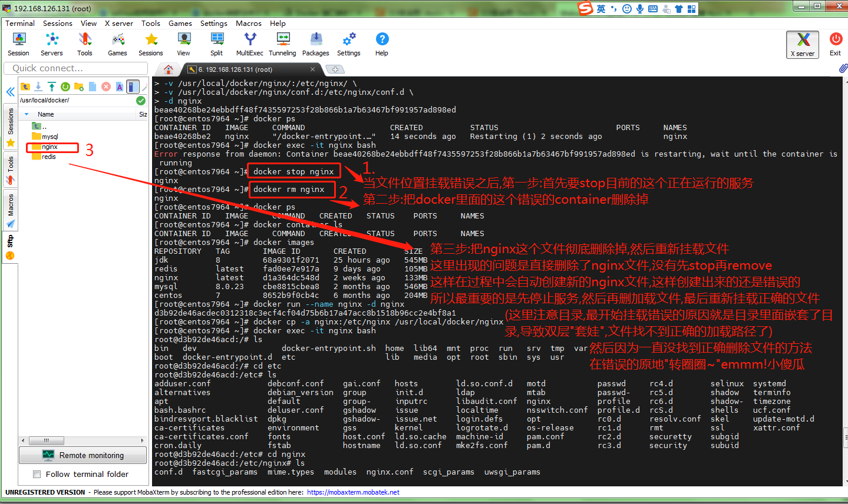Image resolution: width=848 pixels, height=504 pixels.
Task: Open the X server menu
Action: click(119, 23)
